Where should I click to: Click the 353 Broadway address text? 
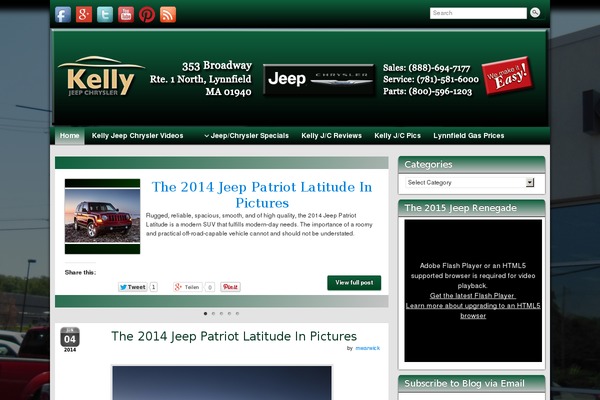pos(217,65)
